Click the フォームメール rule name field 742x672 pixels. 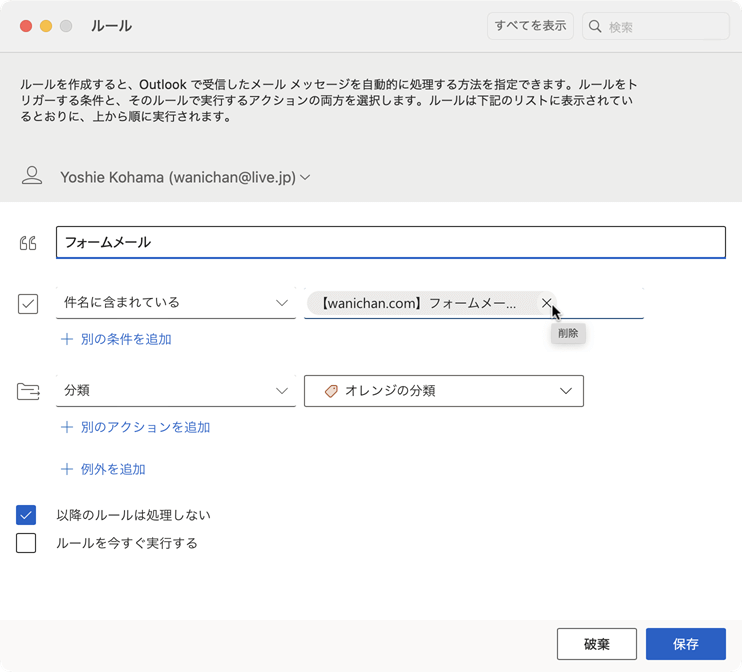click(x=390, y=243)
